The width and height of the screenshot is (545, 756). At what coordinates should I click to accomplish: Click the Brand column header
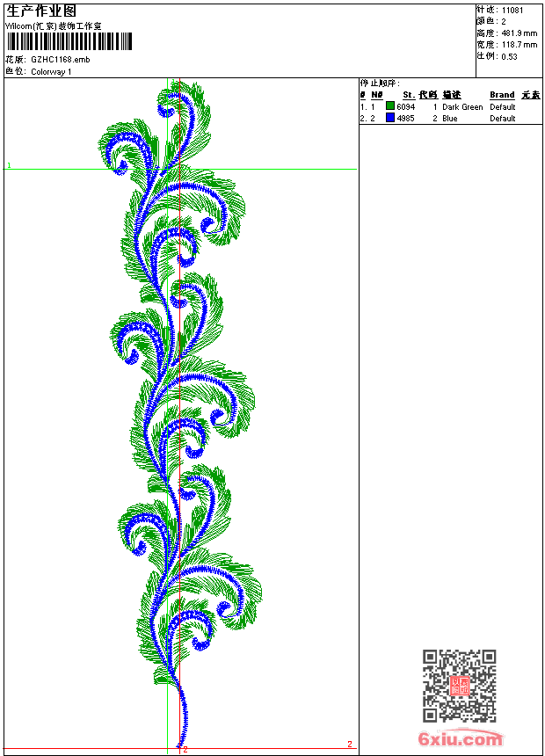502,95
